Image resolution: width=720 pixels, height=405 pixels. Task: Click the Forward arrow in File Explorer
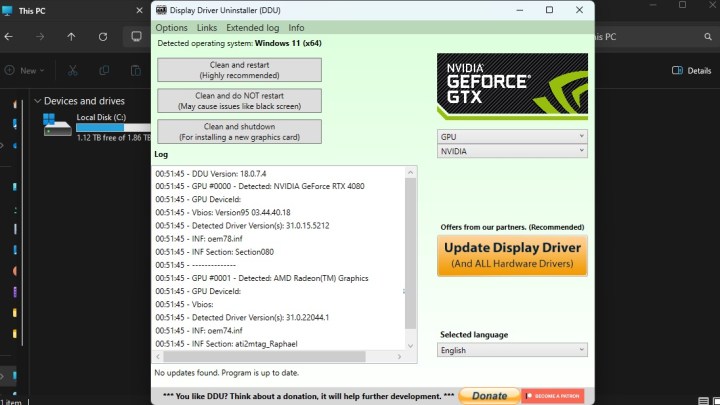40,37
